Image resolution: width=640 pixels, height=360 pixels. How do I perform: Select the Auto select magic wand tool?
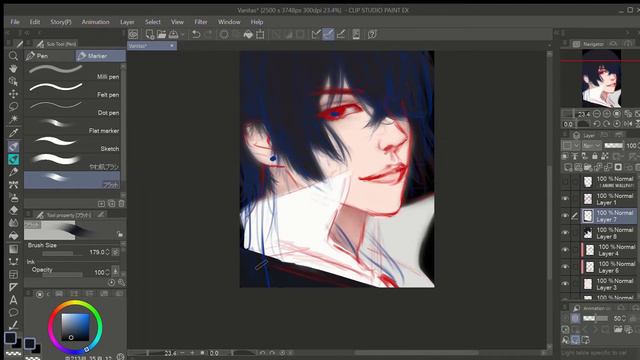tap(13, 119)
